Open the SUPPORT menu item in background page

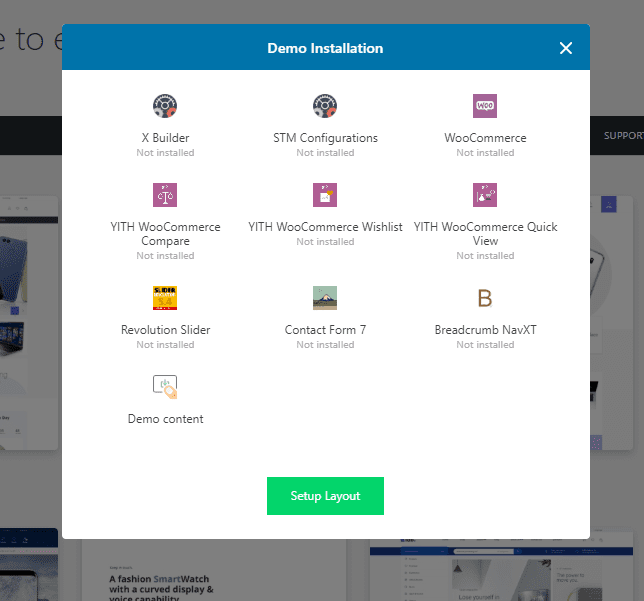click(x=623, y=136)
